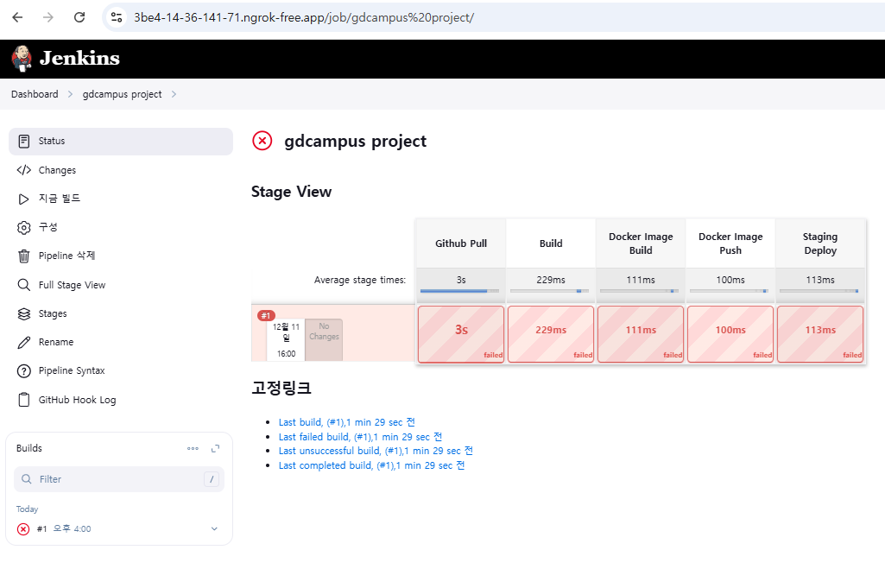Screen dimensions: 885x588
Task: Click the Average stage times label
Action: click(360, 280)
